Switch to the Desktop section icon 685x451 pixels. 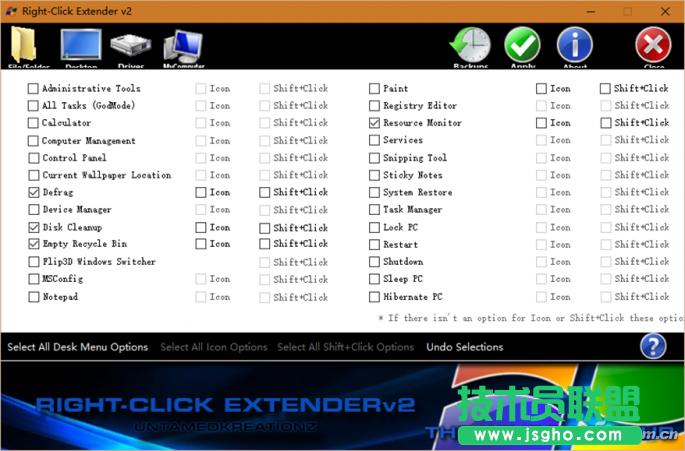(81, 47)
